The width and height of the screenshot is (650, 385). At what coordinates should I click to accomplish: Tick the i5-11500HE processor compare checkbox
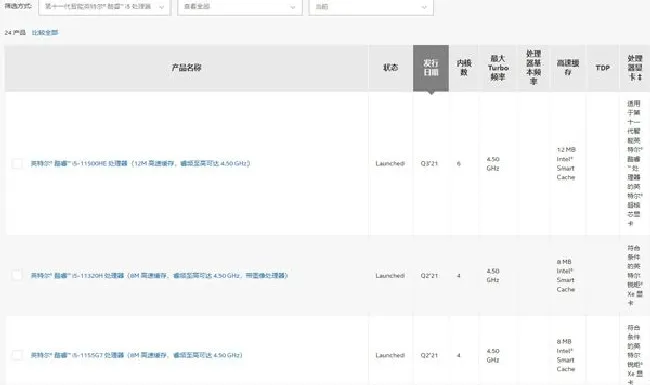[x=17, y=164]
